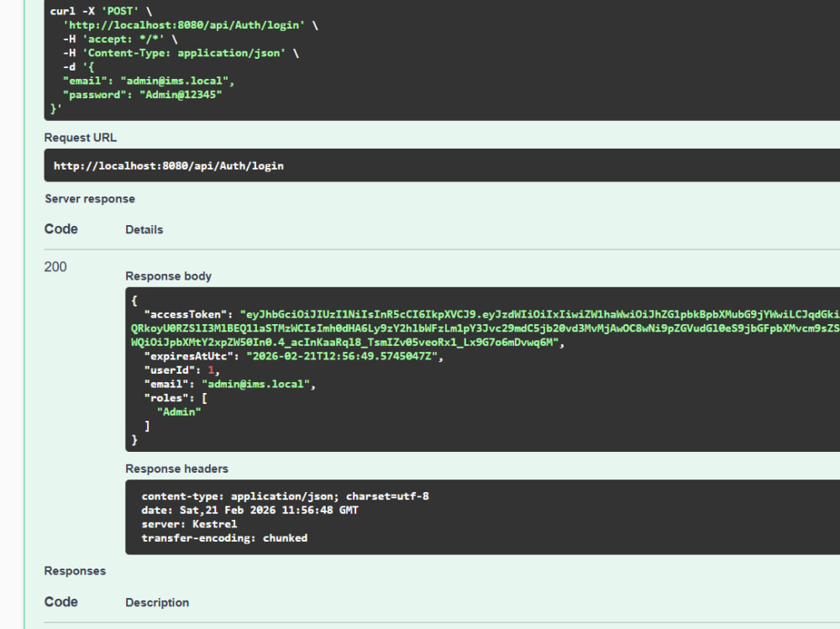Click the "userId": 1 line
Image resolution: width=840 pixels, height=629 pixels.
click(x=181, y=370)
